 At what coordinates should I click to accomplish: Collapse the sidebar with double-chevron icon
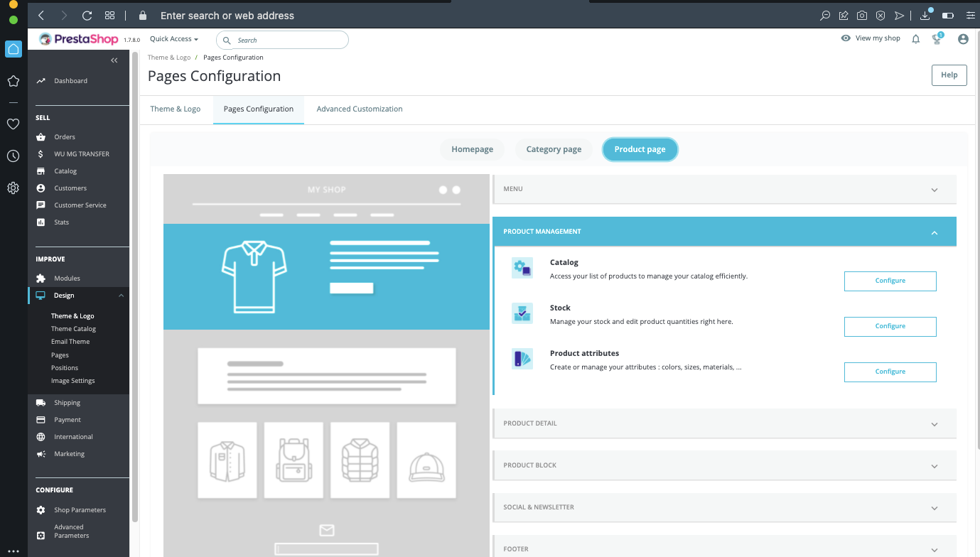(x=114, y=60)
